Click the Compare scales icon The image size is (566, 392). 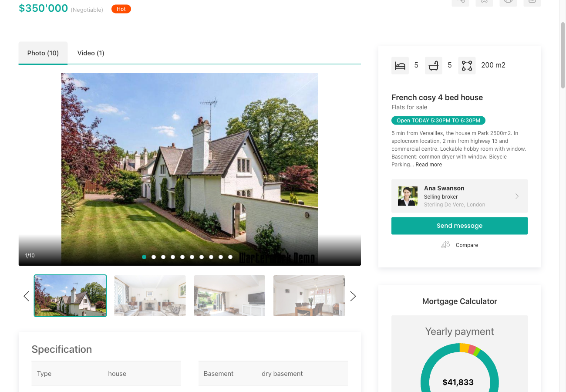(445, 245)
